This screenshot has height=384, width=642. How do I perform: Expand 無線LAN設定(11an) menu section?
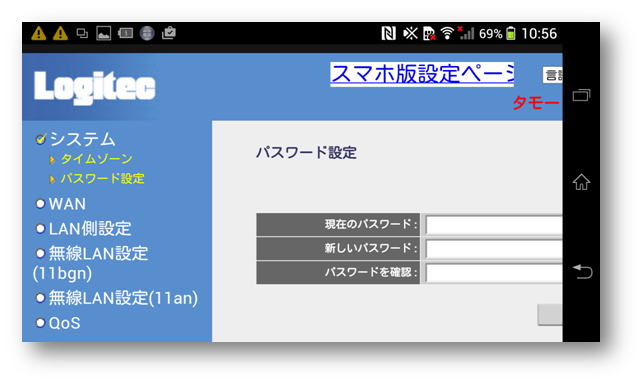click(117, 298)
